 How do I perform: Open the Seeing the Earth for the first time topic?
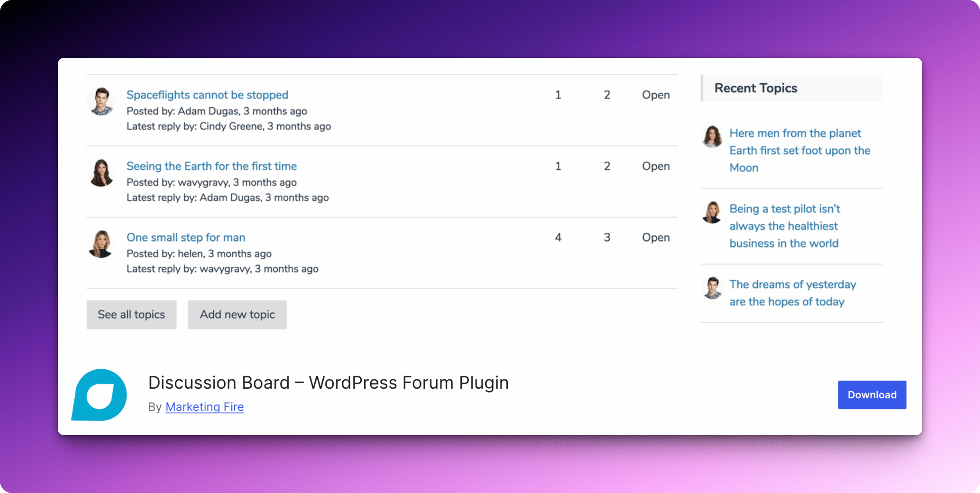(x=211, y=166)
